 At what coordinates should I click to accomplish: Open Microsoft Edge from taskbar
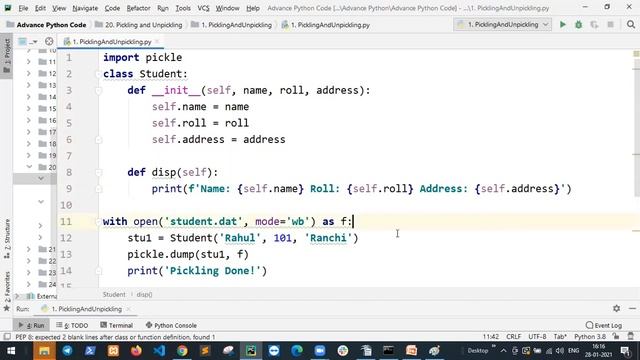point(297,351)
